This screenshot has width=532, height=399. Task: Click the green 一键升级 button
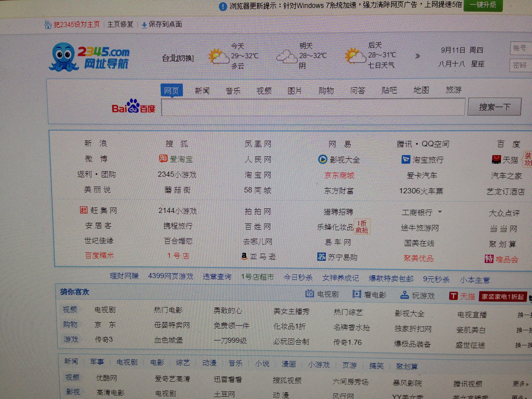point(483,5)
